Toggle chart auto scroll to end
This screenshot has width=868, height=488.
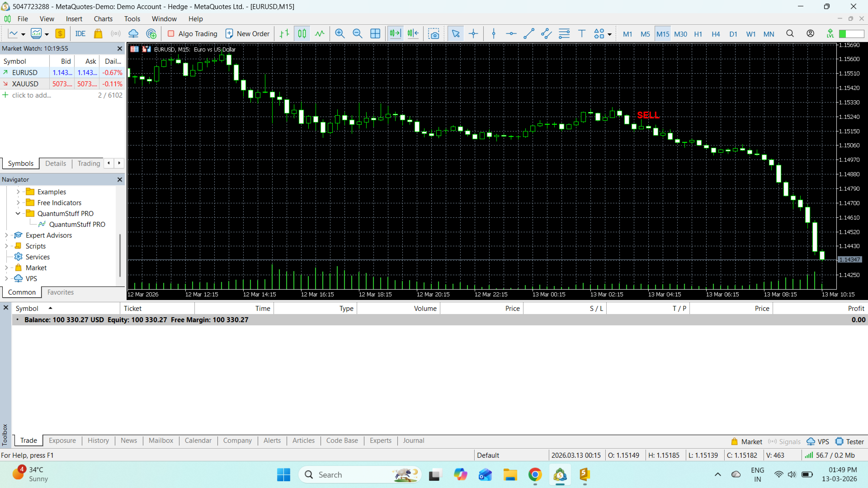tap(395, 34)
